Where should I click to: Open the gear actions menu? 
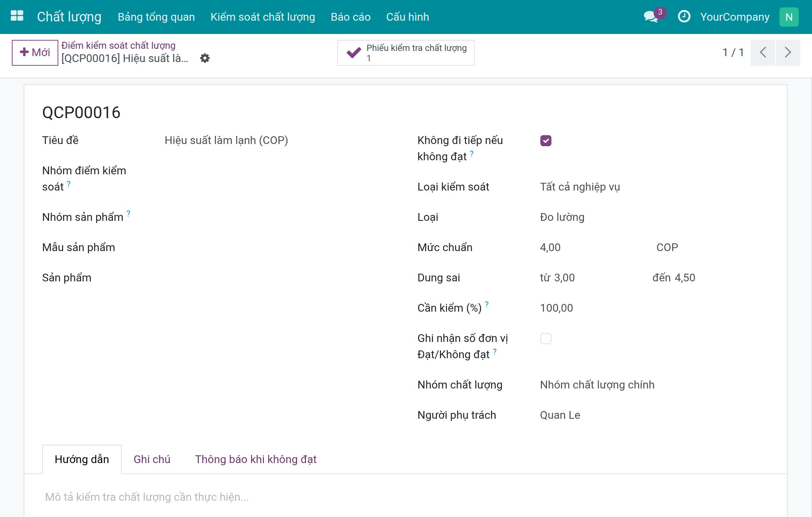tap(205, 58)
